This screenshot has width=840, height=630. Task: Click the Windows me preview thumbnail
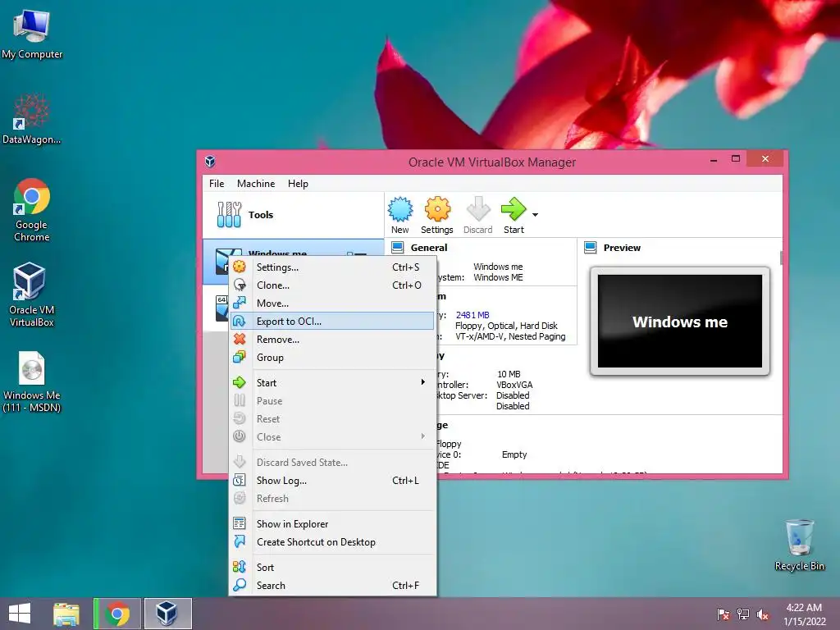click(x=680, y=322)
